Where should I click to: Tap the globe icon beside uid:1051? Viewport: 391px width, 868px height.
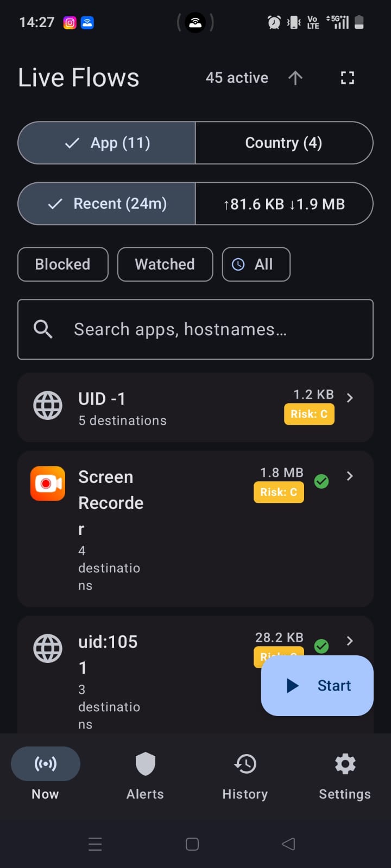tap(48, 648)
